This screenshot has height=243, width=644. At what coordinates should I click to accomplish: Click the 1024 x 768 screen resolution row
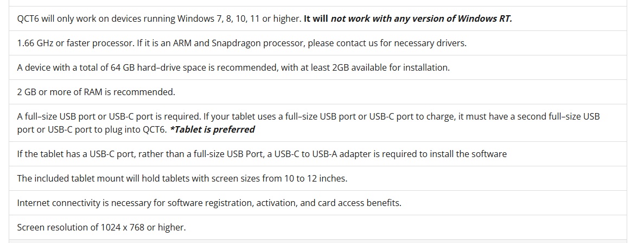(101, 227)
